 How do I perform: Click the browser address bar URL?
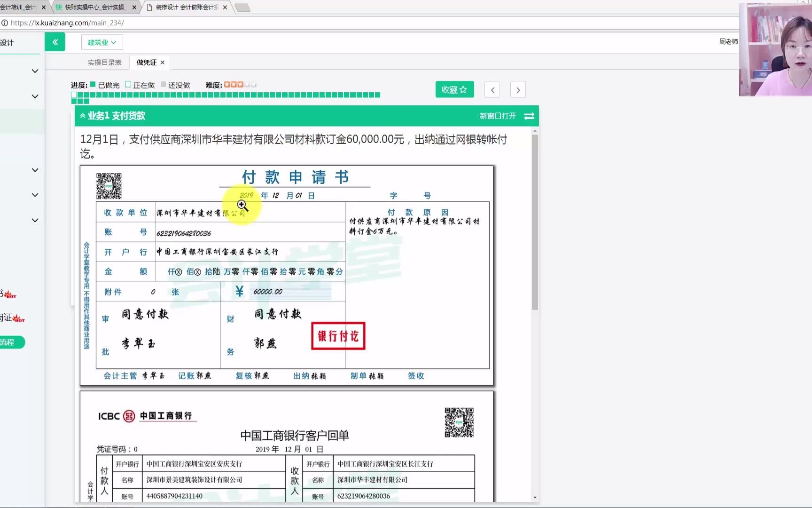[67, 23]
